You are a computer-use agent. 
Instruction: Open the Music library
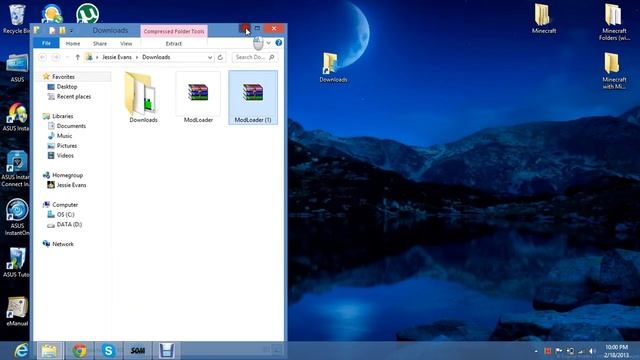tap(64, 136)
